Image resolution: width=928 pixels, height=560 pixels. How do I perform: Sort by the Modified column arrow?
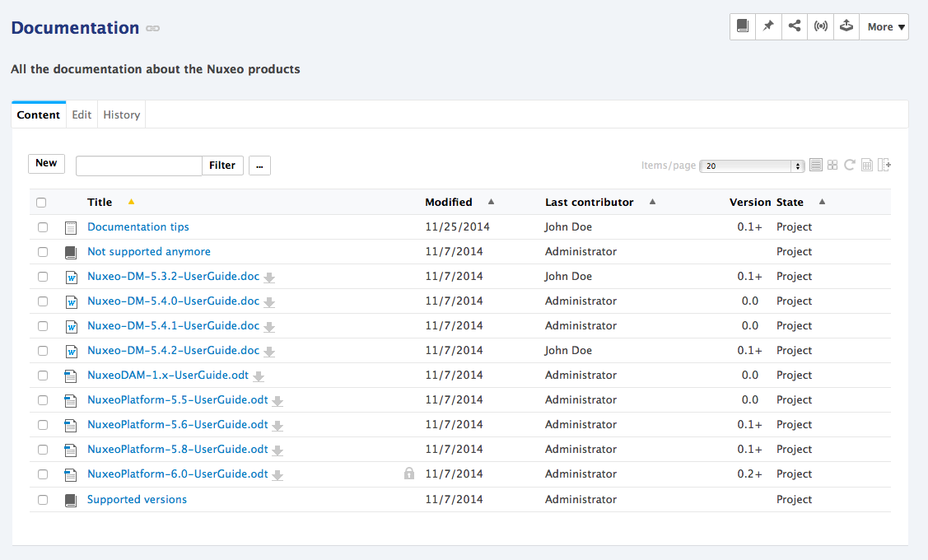[x=492, y=202]
